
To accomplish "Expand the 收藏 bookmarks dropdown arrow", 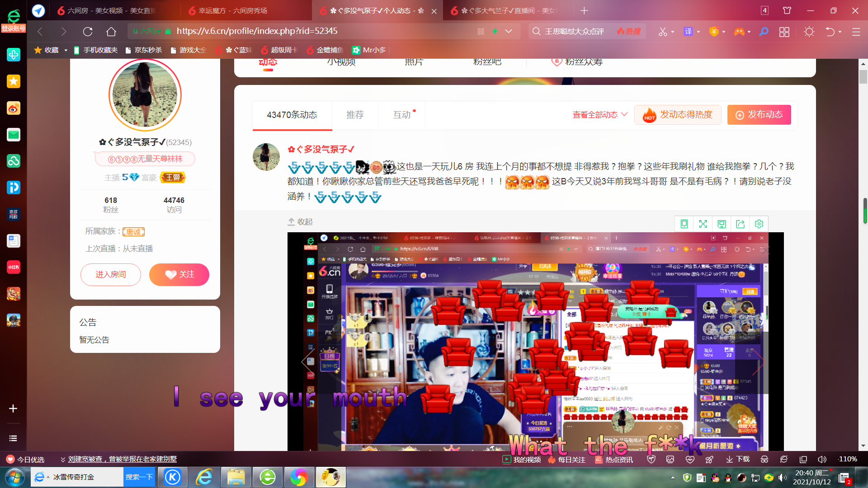I will [66, 50].
